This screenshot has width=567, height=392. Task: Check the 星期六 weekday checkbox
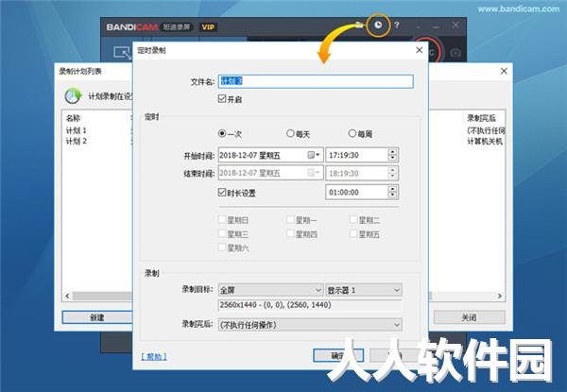click(222, 247)
